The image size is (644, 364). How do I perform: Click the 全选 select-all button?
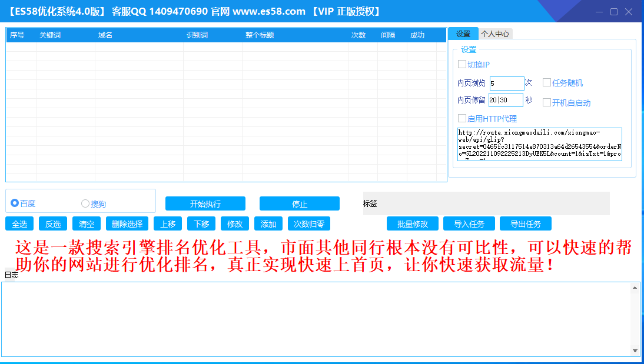(x=19, y=224)
